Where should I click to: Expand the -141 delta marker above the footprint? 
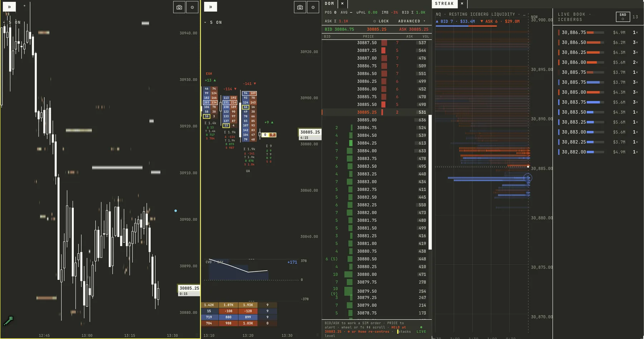249,84
